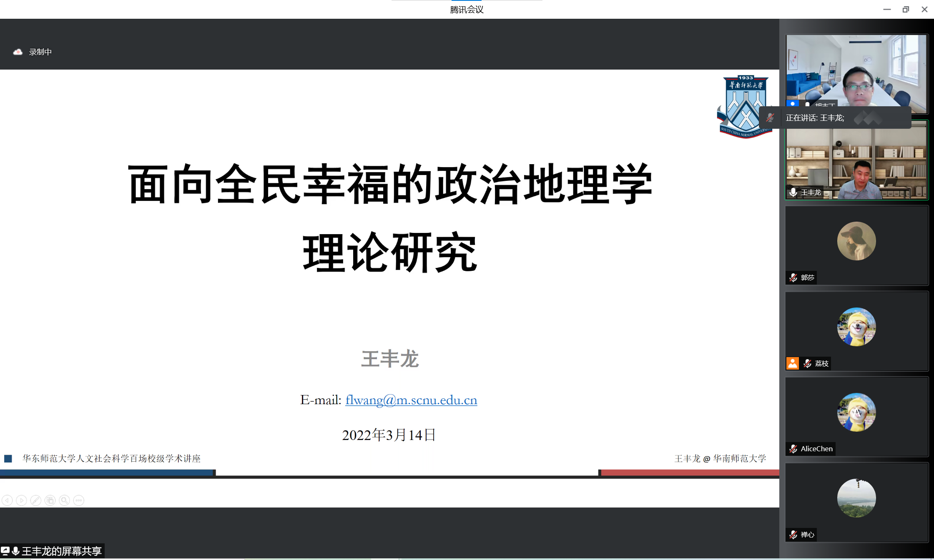Click 王丰龙的屏幕共享 label
This screenshot has width=934, height=560.
[x=61, y=551]
